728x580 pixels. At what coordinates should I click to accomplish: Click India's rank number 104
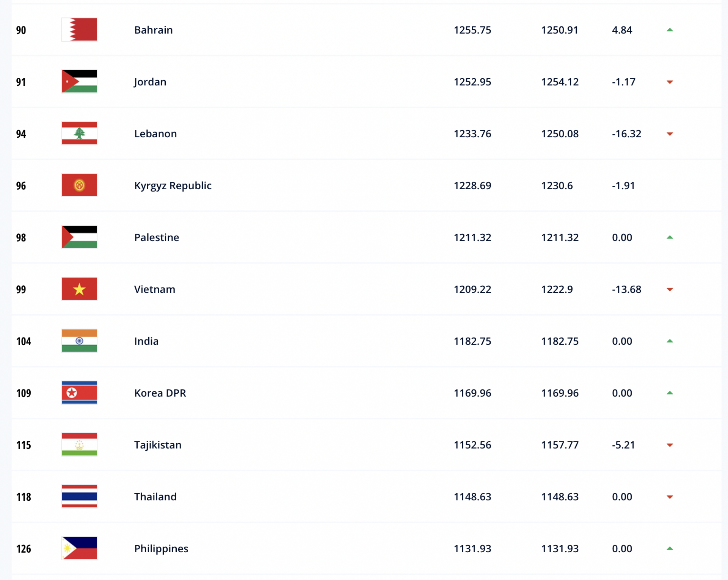click(x=24, y=341)
